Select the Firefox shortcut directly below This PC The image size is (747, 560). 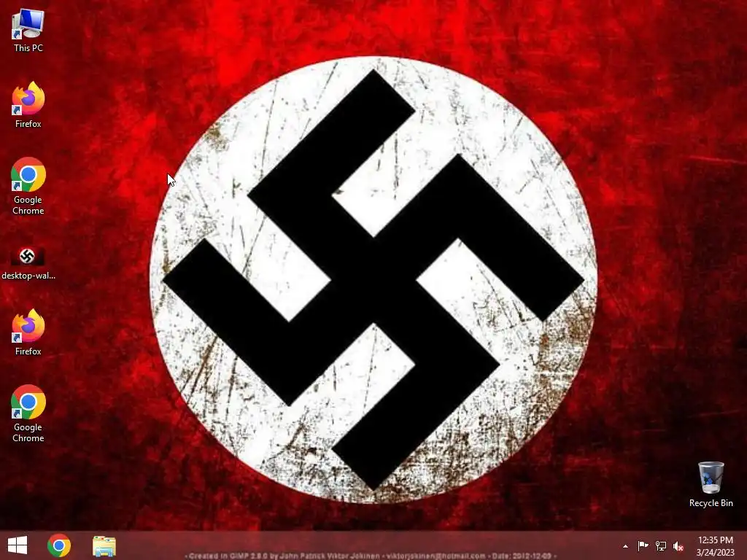pyautogui.click(x=28, y=105)
